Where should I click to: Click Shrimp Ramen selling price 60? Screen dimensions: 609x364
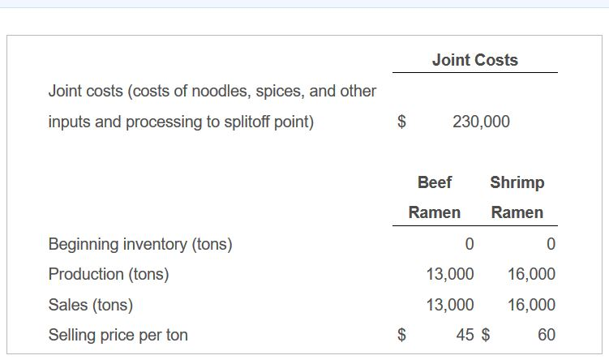(x=547, y=335)
